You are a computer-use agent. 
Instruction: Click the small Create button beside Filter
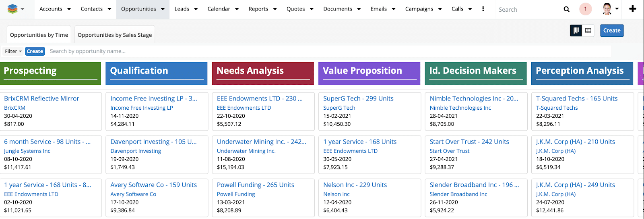pos(35,51)
